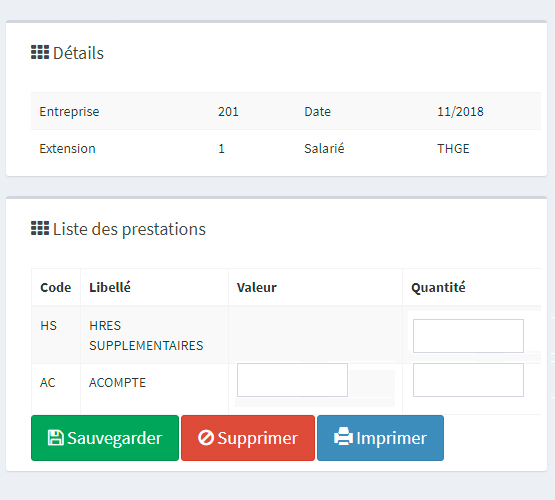Click the Date value 11/2018
Screen dimensions: 555x500
tap(460, 111)
